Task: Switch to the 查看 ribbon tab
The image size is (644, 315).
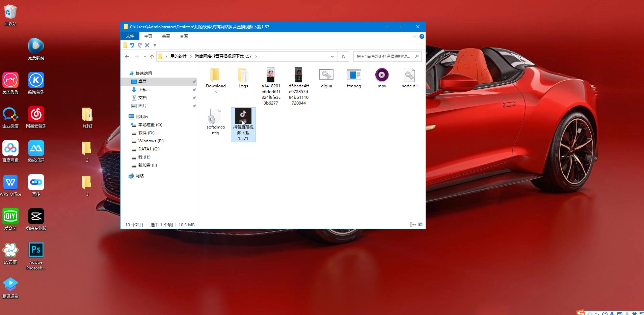Action: [184, 36]
